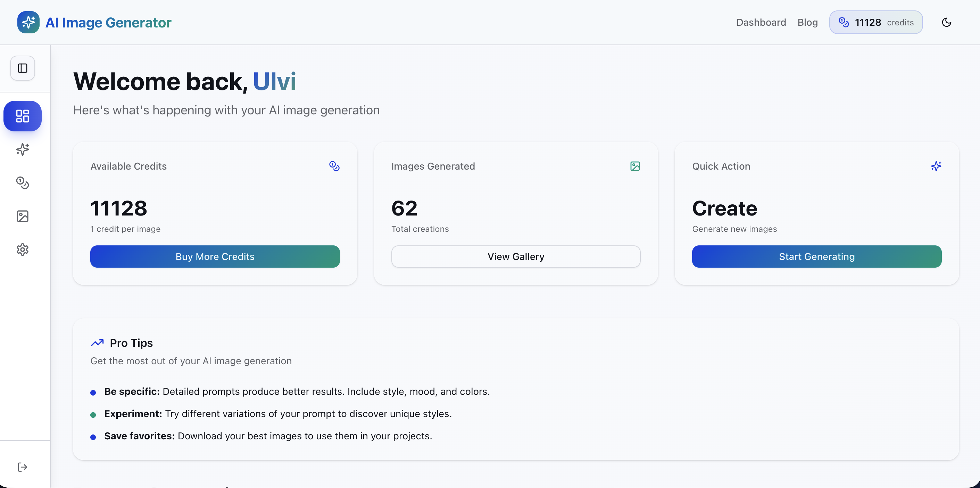Open the coins Credits icon in sidebar
The height and width of the screenshot is (488, 980).
coord(23,183)
